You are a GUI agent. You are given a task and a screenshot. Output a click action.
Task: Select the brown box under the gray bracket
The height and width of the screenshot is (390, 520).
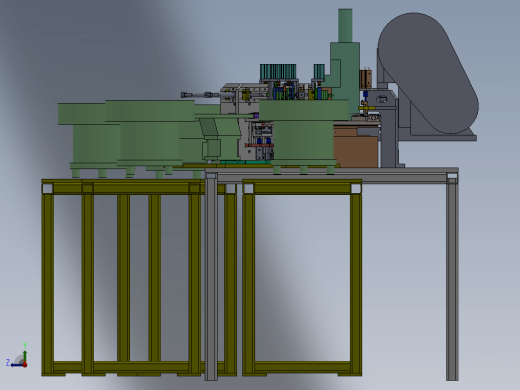point(356,146)
